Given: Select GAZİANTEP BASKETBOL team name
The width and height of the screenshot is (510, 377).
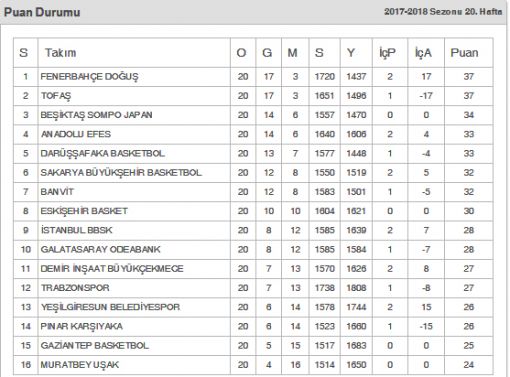Looking at the screenshot, I should [95, 345].
